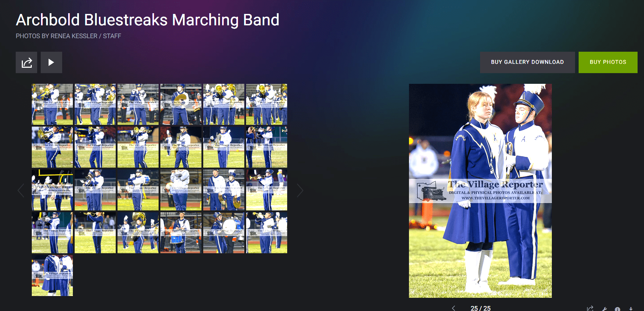Image resolution: width=644 pixels, height=311 pixels.
Task: Start the slideshow with the play button
Action: (51, 62)
